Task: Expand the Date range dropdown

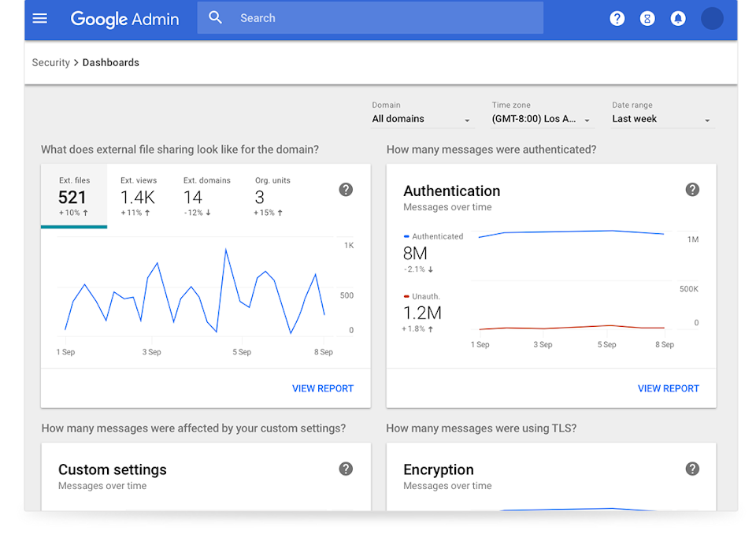Action: [x=661, y=119]
